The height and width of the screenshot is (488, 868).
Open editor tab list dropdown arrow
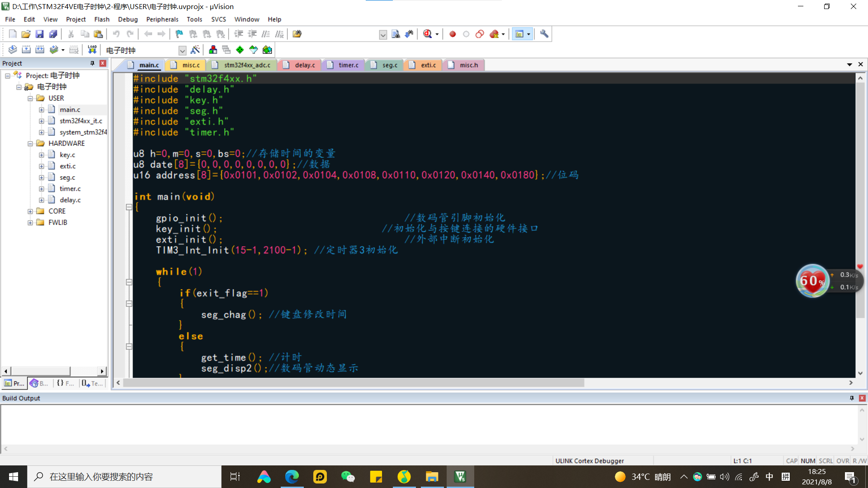click(x=849, y=65)
